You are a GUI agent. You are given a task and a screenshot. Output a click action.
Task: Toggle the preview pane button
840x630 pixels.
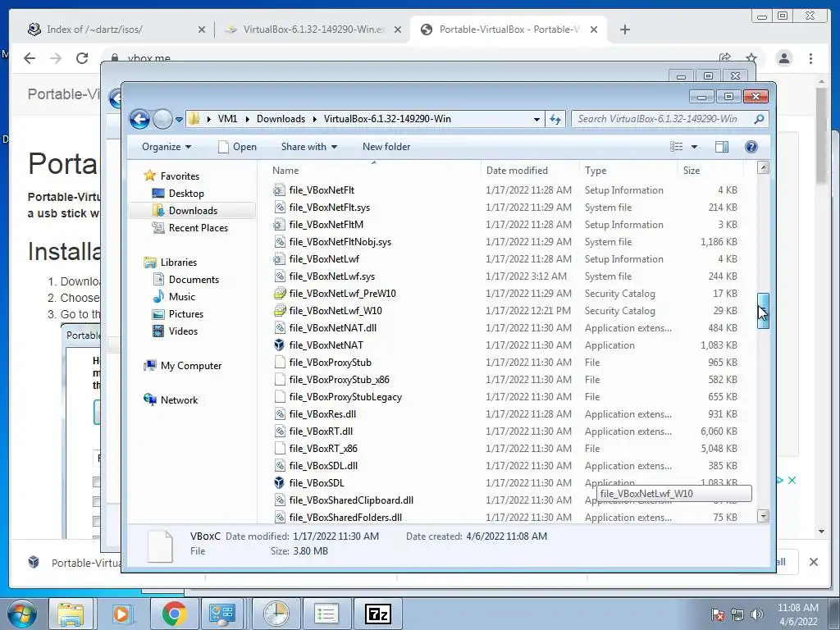722,147
